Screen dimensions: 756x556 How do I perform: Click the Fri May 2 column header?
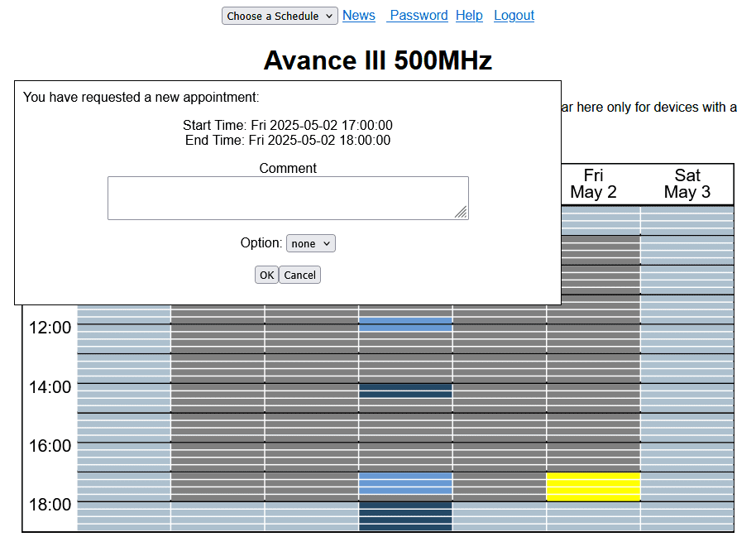click(592, 183)
